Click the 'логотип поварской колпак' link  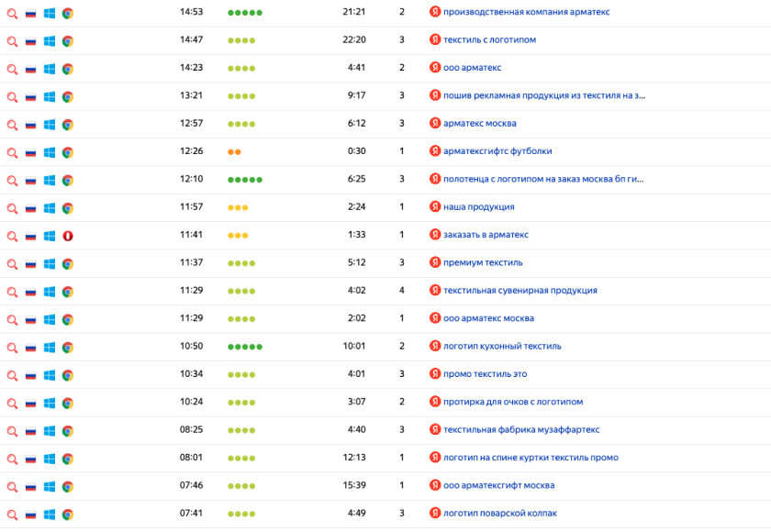coord(499,514)
